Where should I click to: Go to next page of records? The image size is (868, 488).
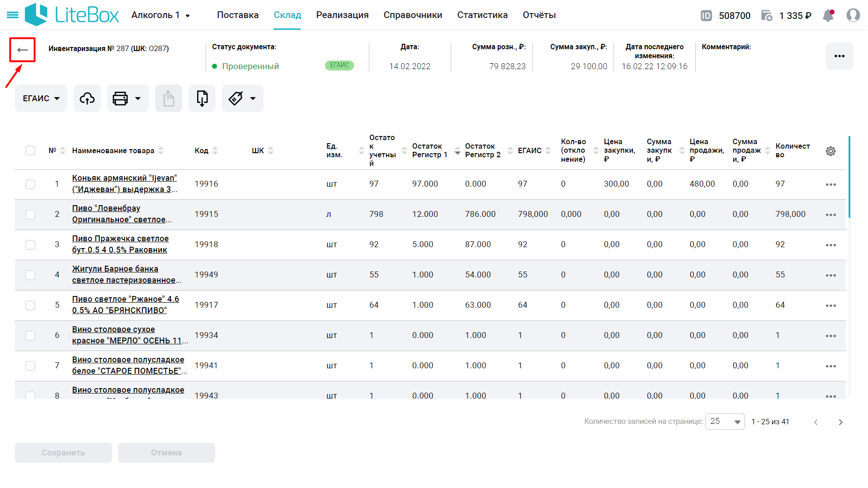840,422
